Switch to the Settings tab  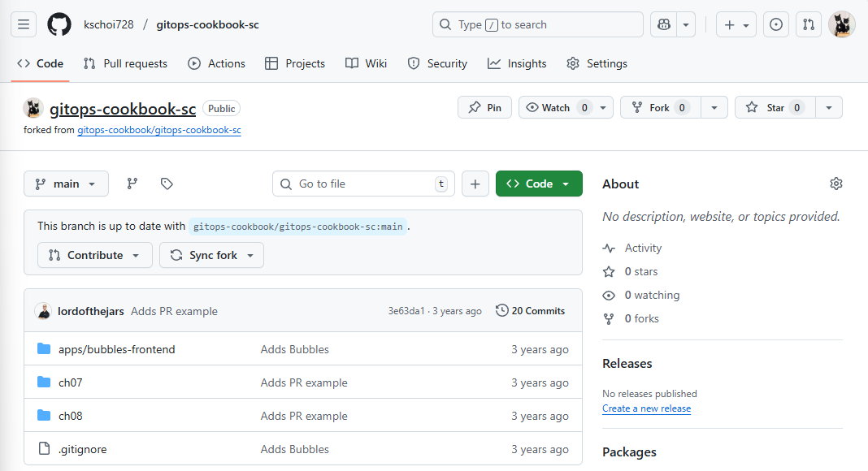pos(597,63)
